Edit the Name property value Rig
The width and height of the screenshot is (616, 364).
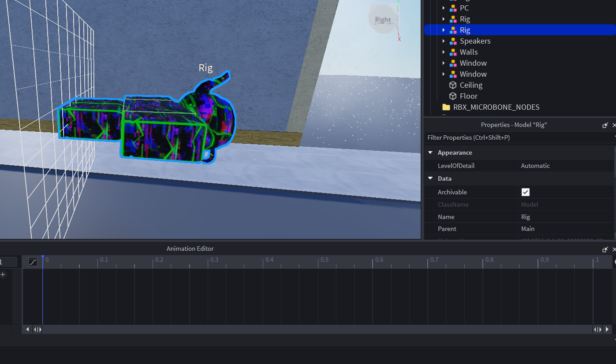[564, 217]
